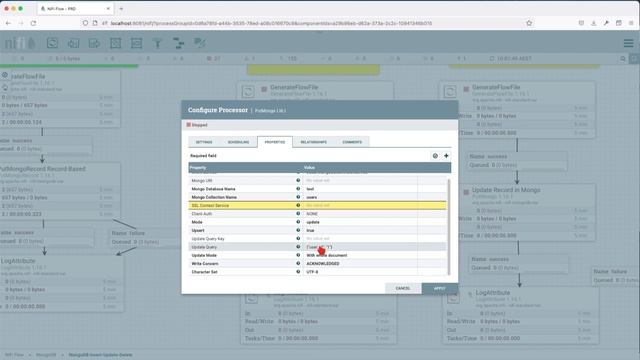The height and width of the screenshot is (360, 640).
Task: Edit the Mode value 'update'
Action: [x=360, y=222]
